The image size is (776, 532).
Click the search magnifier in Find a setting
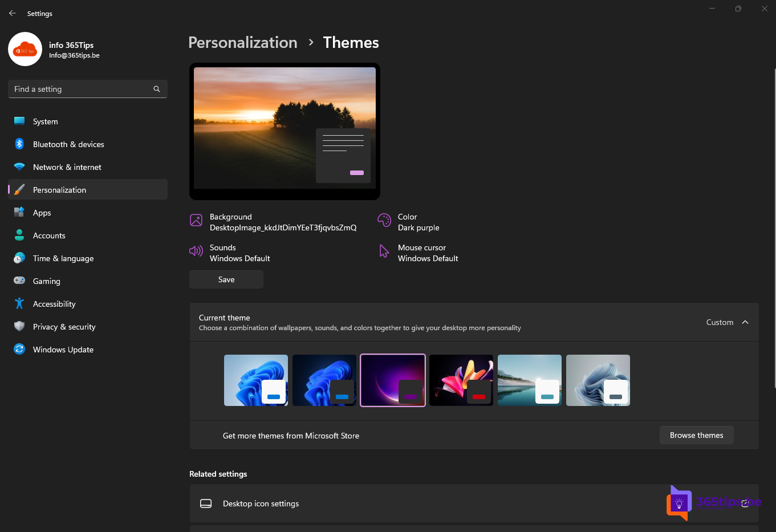pyautogui.click(x=156, y=89)
